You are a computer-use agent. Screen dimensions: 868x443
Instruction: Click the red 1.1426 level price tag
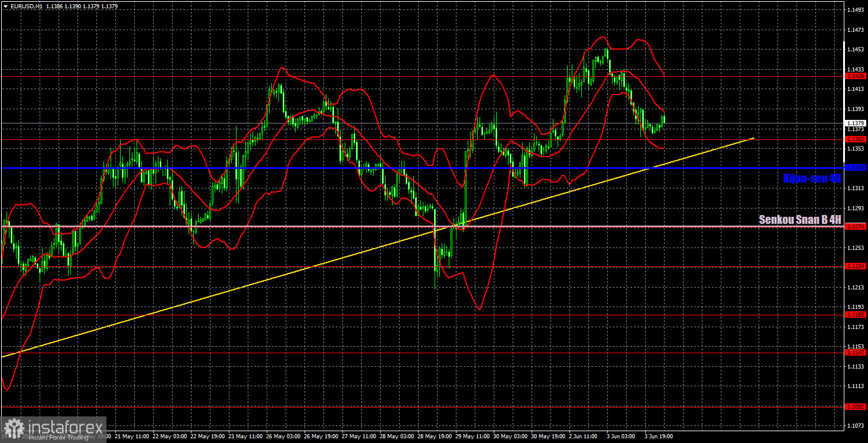click(x=856, y=76)
